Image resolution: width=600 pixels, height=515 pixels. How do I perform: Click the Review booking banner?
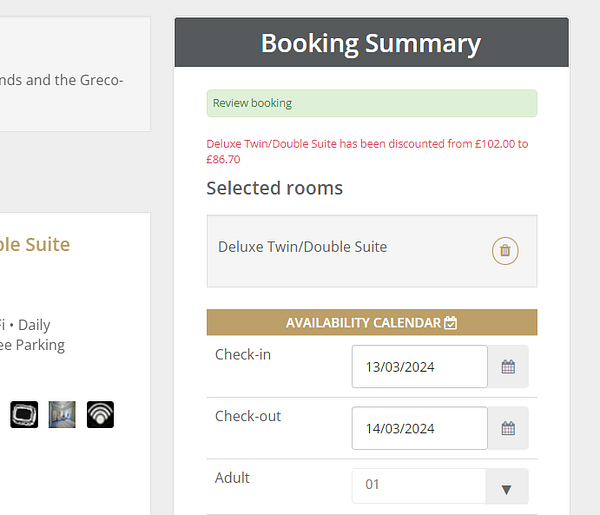[371, 103]
